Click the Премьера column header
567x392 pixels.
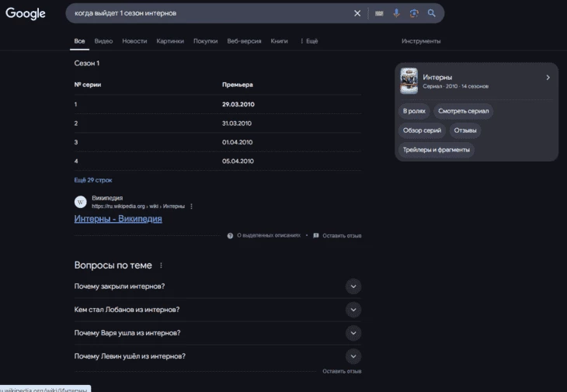click(x=237, y=85)
